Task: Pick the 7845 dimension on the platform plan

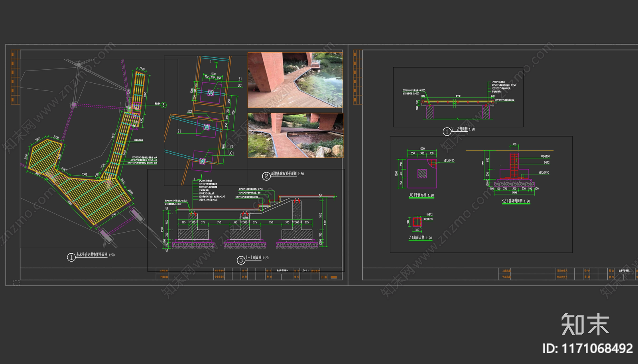Action: coord(114,215)
